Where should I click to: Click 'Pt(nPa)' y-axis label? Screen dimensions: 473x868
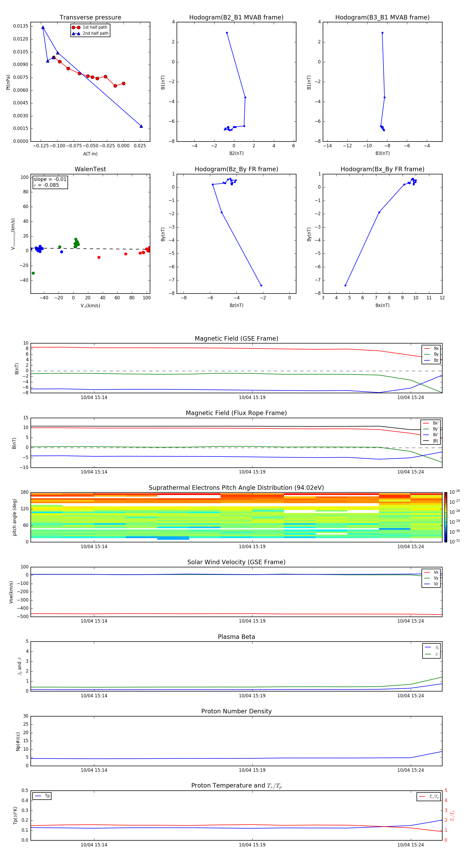pos(8,82)
